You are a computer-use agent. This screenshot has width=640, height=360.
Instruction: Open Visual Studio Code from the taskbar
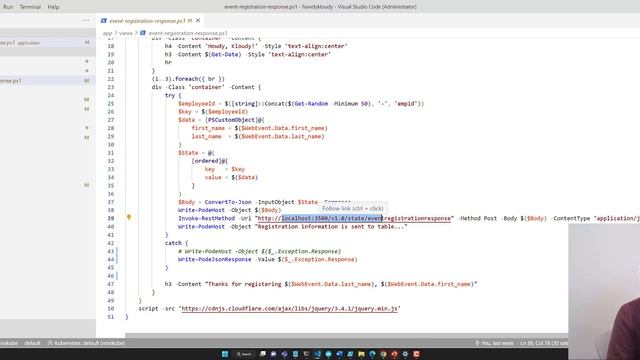(x=317, y=354)
